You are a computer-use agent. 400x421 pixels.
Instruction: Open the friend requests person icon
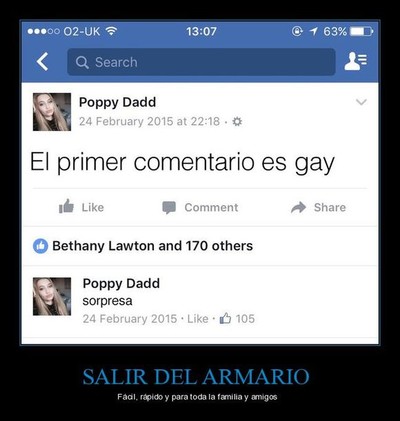click(x=356, y=61)
